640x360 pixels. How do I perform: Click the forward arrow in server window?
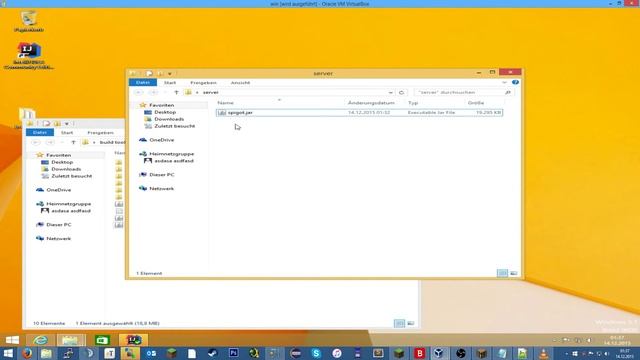[x=153, y=93]
